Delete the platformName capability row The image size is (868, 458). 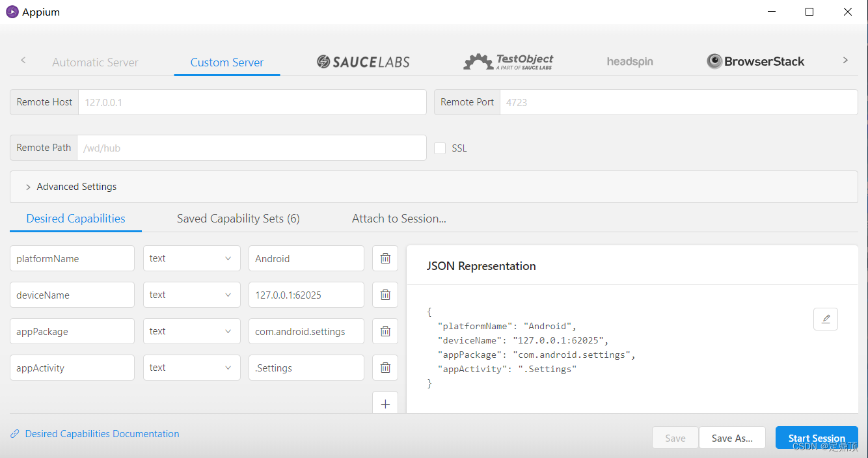pos(385,258)
